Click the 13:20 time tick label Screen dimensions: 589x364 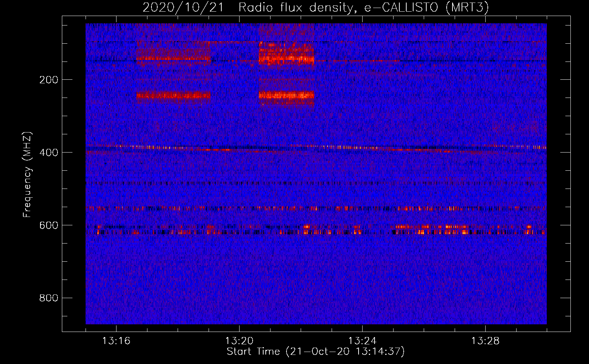tap(239, 341)
